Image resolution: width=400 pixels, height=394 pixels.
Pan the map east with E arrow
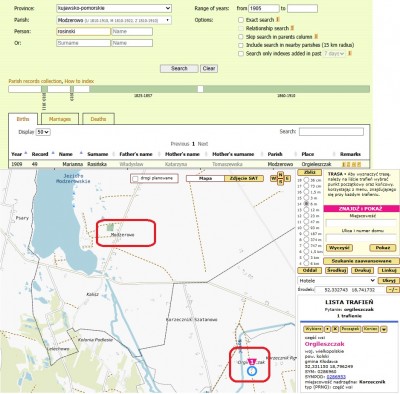[287, 178]
